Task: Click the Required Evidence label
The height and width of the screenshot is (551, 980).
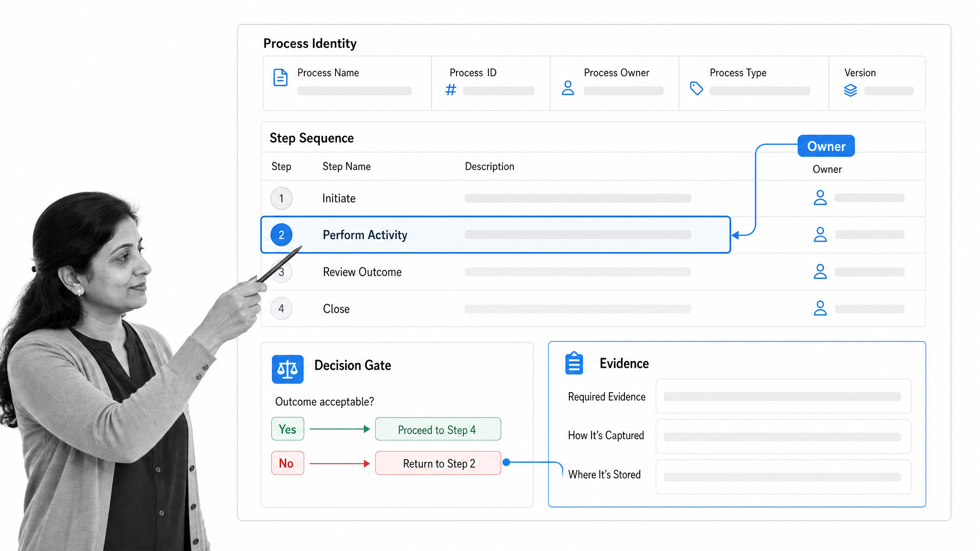Action: point(607,397)
